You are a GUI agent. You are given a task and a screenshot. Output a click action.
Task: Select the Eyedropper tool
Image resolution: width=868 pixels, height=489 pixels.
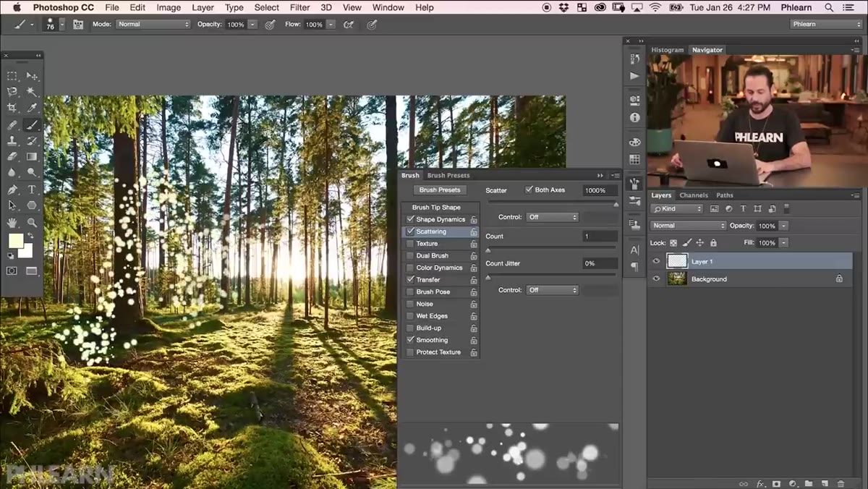coord(32,108)
